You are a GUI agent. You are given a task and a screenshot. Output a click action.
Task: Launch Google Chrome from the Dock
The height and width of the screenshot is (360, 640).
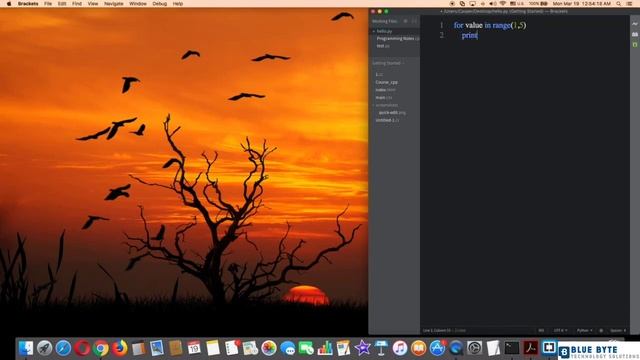101,348
